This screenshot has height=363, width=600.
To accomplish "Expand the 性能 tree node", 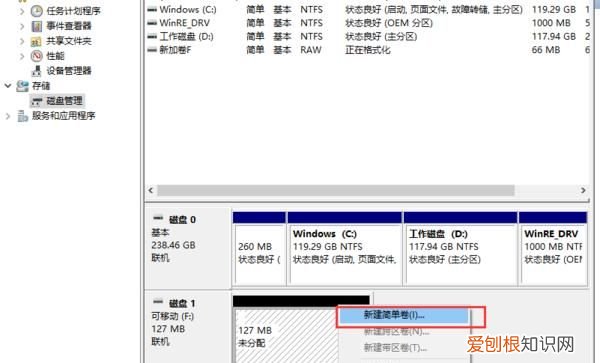I will click(x=22, y=56).
